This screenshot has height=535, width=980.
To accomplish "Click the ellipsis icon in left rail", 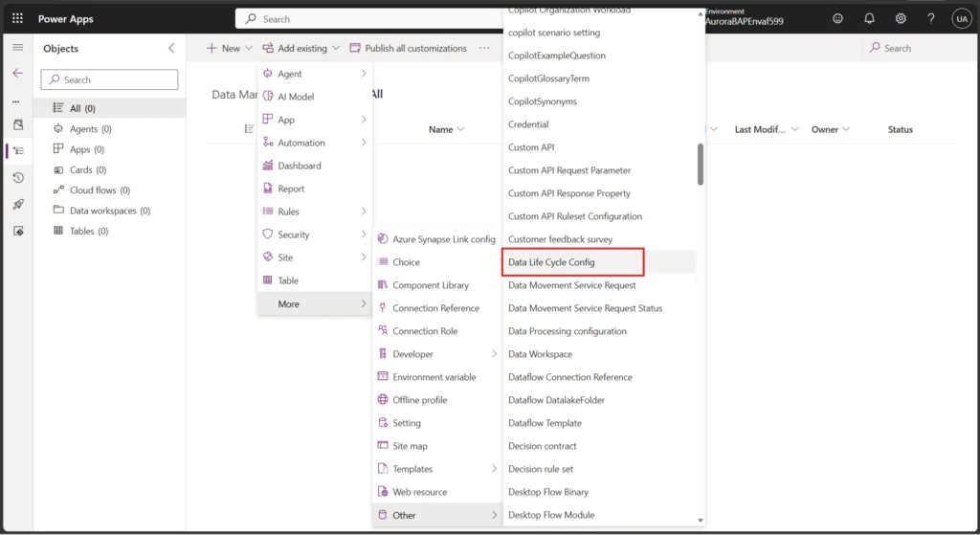I will click(16, 100).
